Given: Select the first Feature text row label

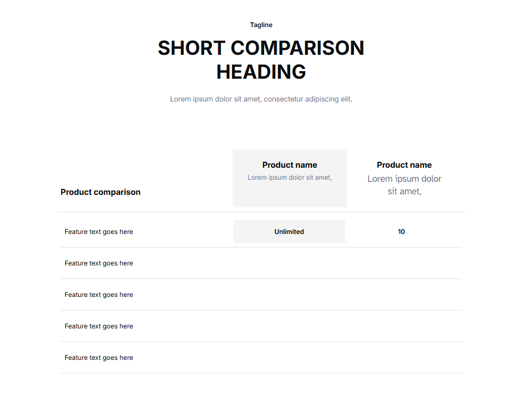Looking at the screenshot, I should (x=99, y=232).
